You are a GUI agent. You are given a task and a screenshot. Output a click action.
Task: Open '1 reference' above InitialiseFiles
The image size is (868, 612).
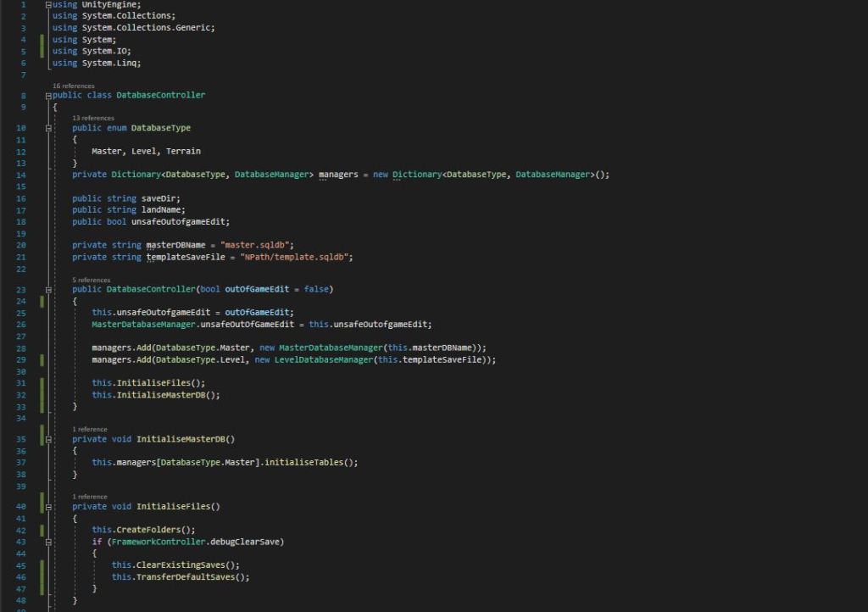pyautogui.click(x=90, y=497)
